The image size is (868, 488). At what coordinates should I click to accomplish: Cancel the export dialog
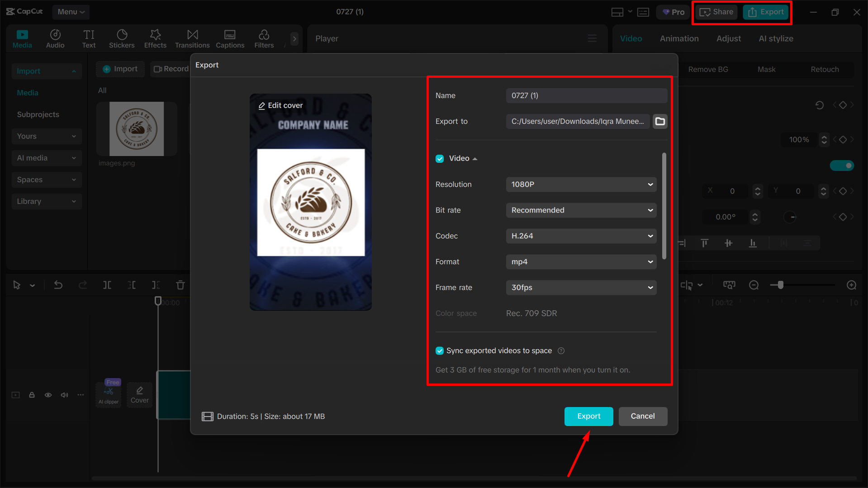[x=643, y=417]
